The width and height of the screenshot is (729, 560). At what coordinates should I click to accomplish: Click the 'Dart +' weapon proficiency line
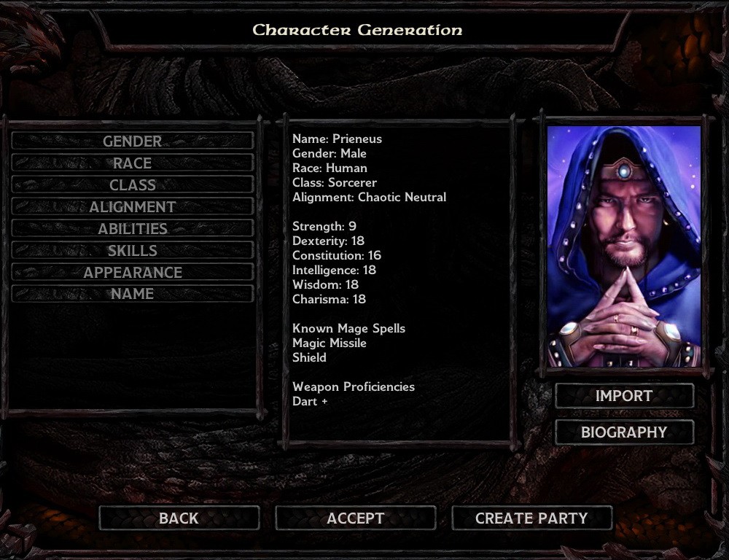click(x=310, y=401)
